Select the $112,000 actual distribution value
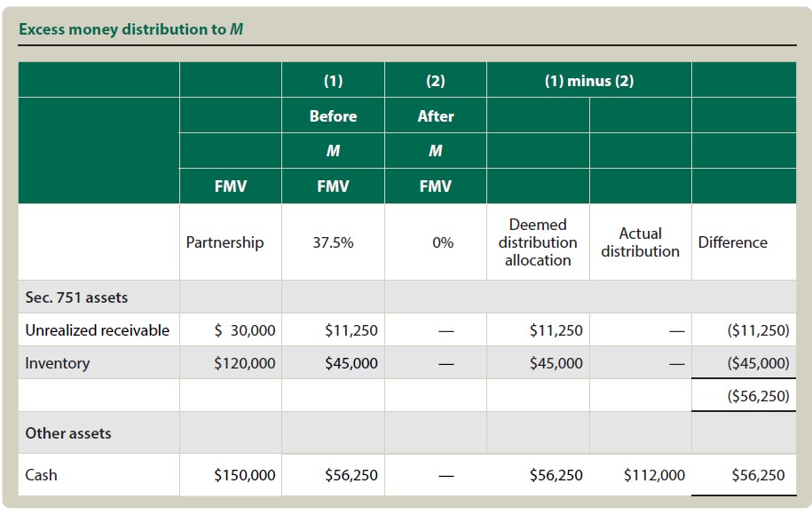The image size is (812, 531). click(x=654, y=475)
